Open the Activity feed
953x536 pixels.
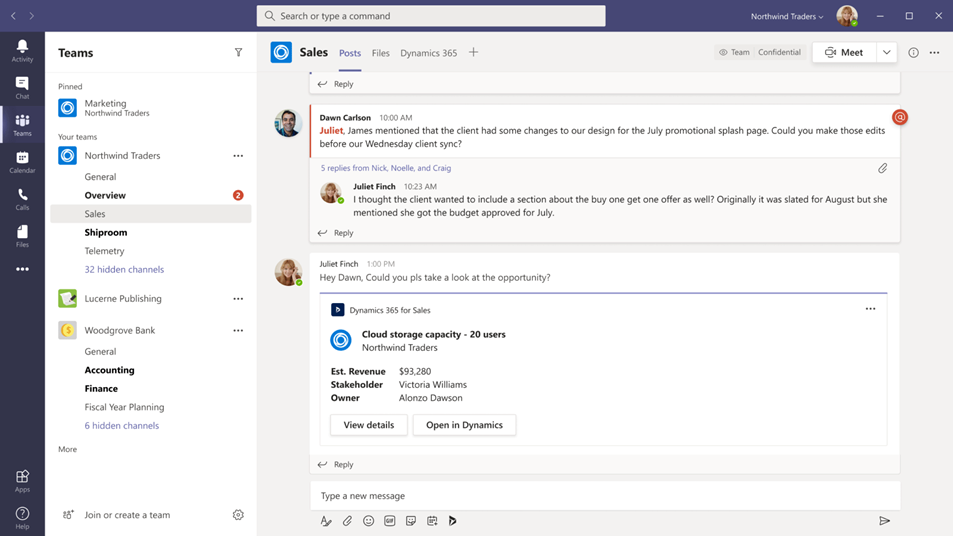[22, 51]
